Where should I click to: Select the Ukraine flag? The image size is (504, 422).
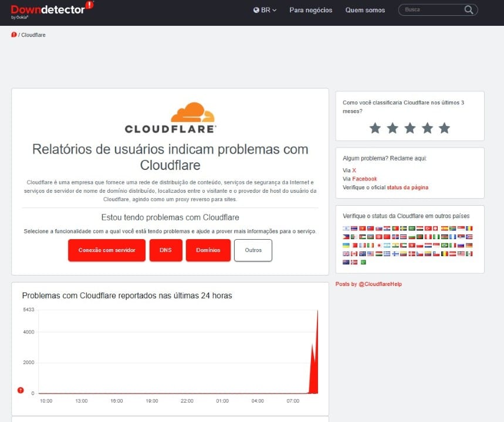346,246
